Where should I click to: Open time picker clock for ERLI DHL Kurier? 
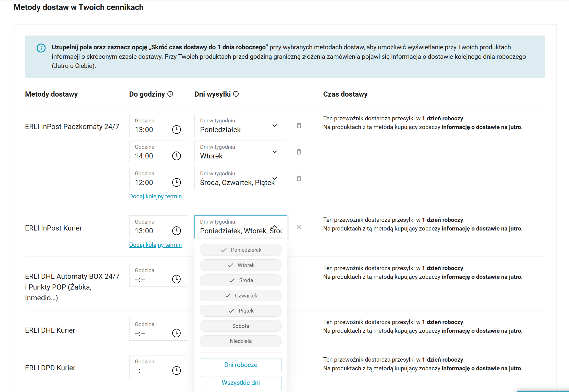pyautogui.click(x=176, y=333)
